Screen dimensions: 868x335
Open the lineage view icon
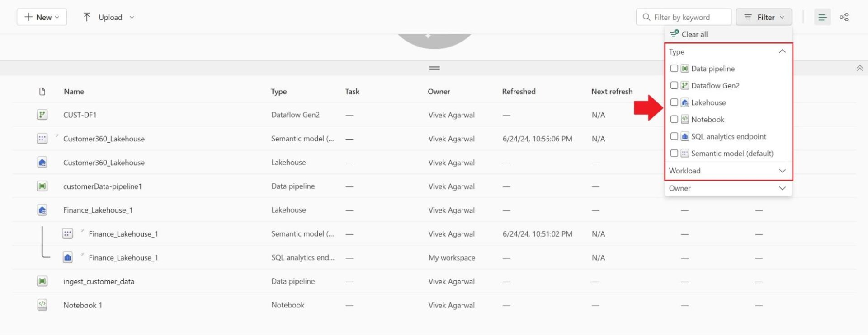844,17
